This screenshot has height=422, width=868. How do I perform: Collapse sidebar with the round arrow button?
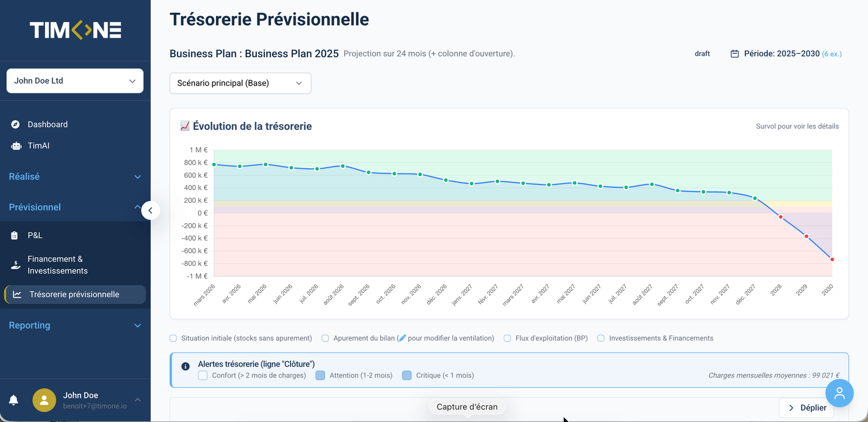150,210
